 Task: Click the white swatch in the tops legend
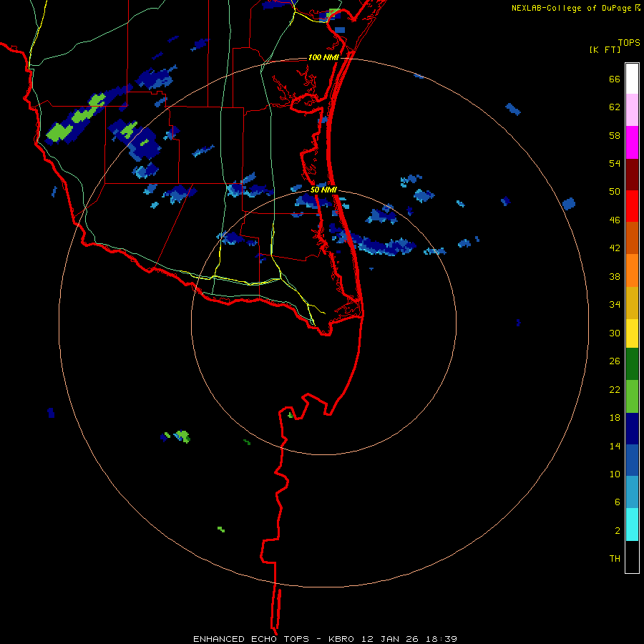click(x=632, y=79)
